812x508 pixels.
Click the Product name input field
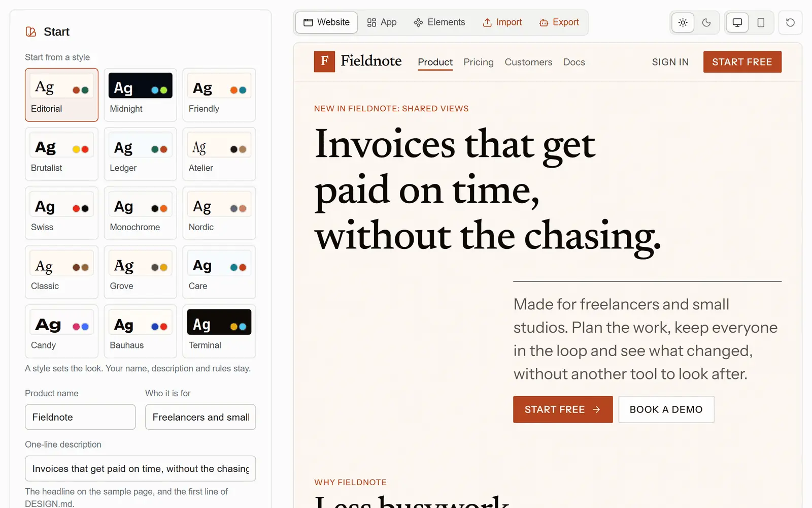(x=80, y=417)
